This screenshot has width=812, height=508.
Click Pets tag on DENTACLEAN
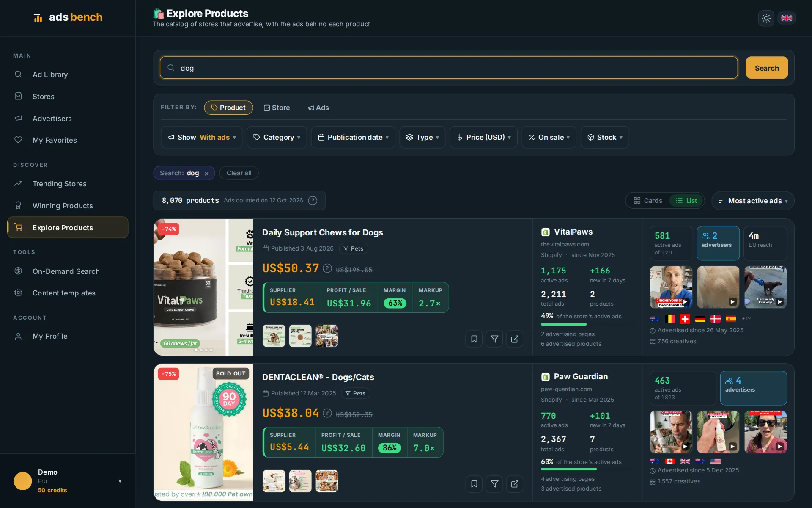[x=356, y=393]
